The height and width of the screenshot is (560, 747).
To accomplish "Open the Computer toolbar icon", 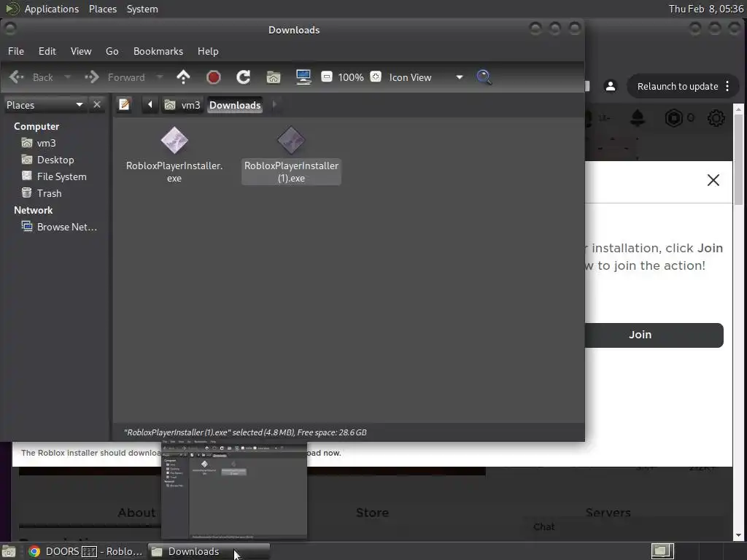I will point(303,77).
